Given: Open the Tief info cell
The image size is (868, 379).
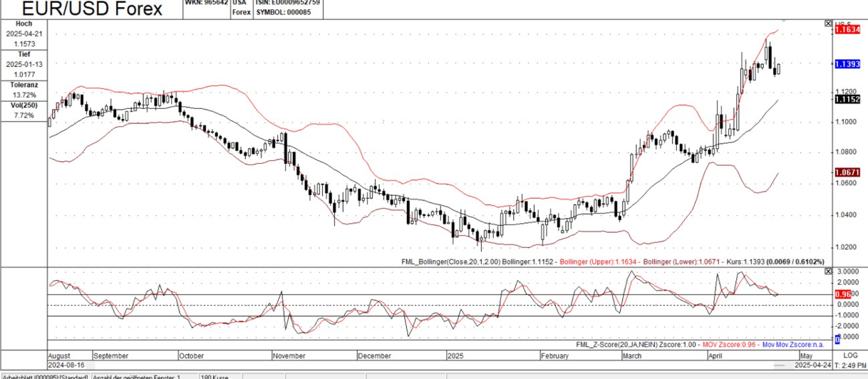Looking at the screenshot, I should tap(24, 64).
